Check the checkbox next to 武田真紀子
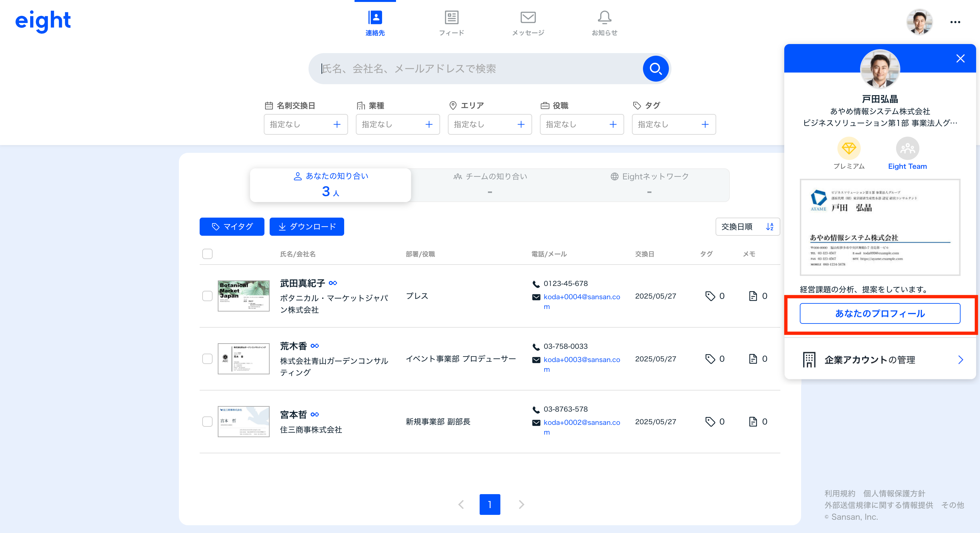Image resolution: width=980 pixels, height=533 pixels. pos(207,297)
